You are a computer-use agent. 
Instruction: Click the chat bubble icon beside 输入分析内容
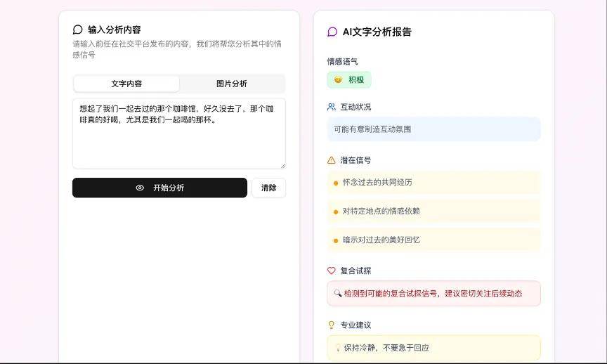click(x=78, y=30)
